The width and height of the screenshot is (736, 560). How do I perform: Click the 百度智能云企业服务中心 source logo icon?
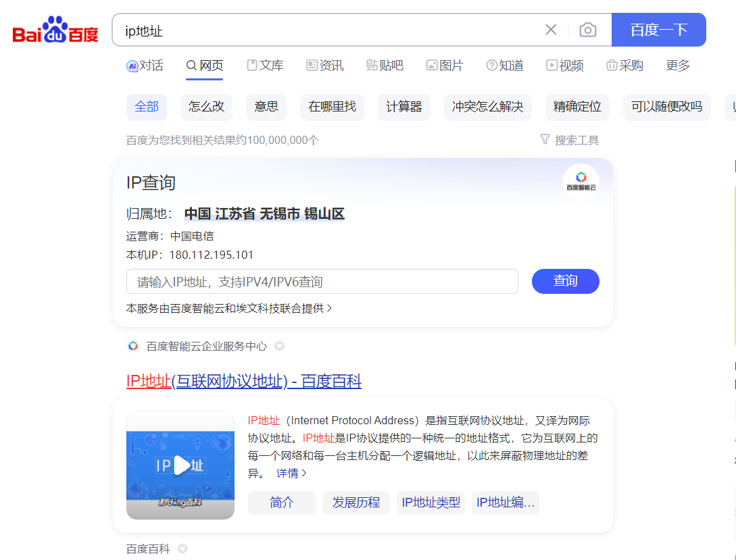(x=132, y=345)
